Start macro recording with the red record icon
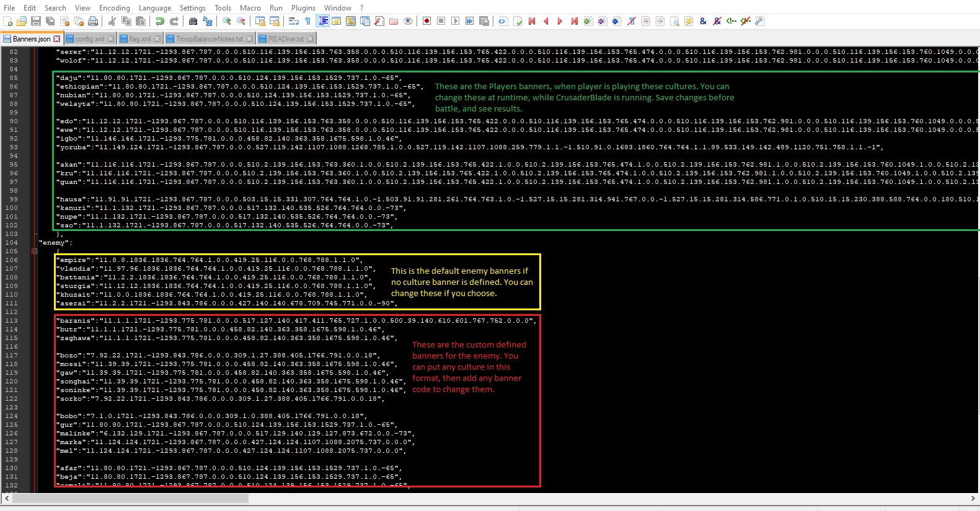The image size is (980, 511). coord(427,21)
